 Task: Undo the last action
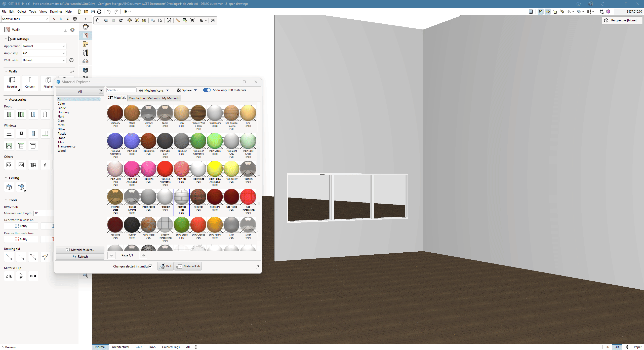(109, 12)
